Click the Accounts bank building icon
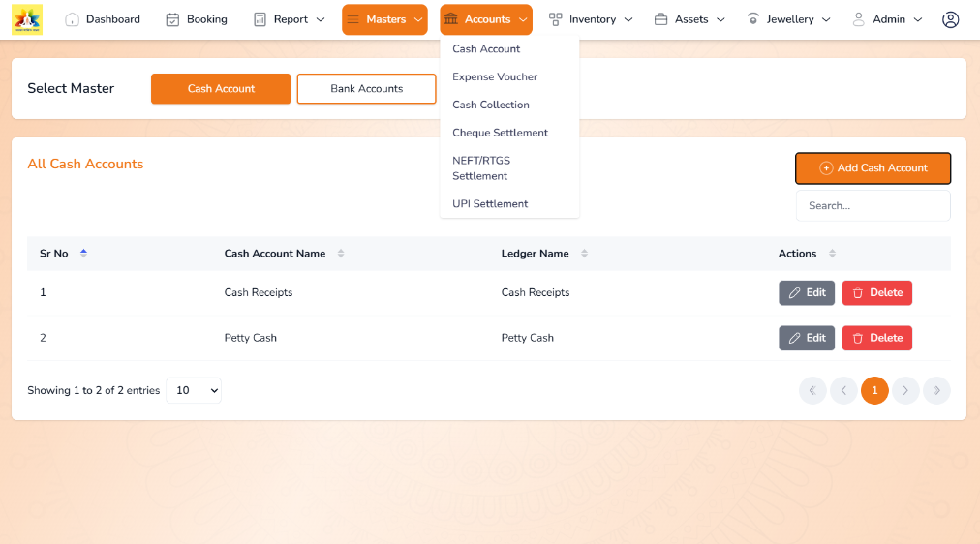This screenshot has height=544, width=980. [x=450, y=19]
